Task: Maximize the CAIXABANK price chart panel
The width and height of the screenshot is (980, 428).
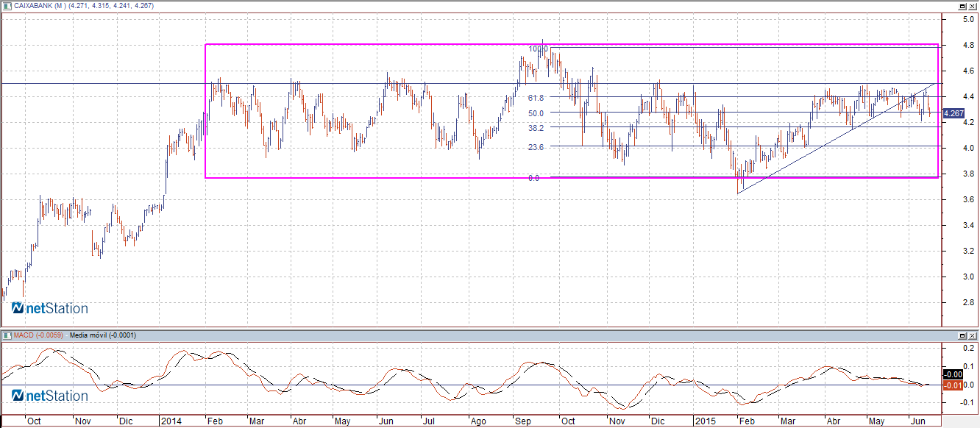Action: click(x=962, y=6)
